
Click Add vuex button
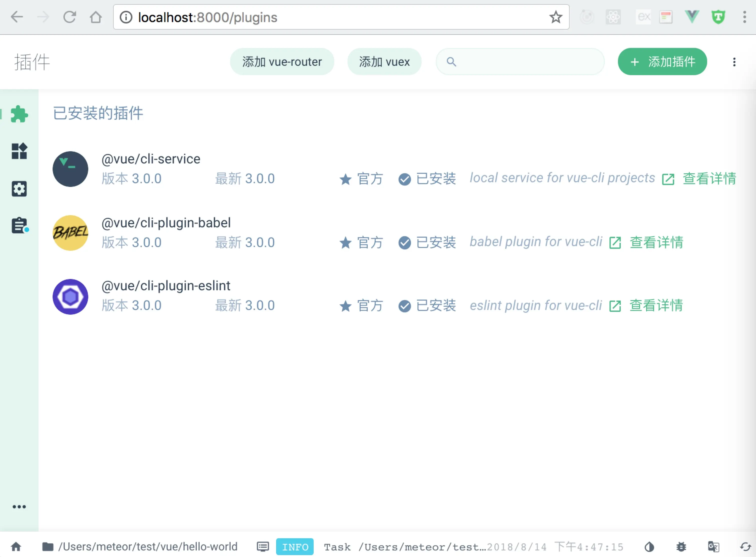tap(384, 62)
